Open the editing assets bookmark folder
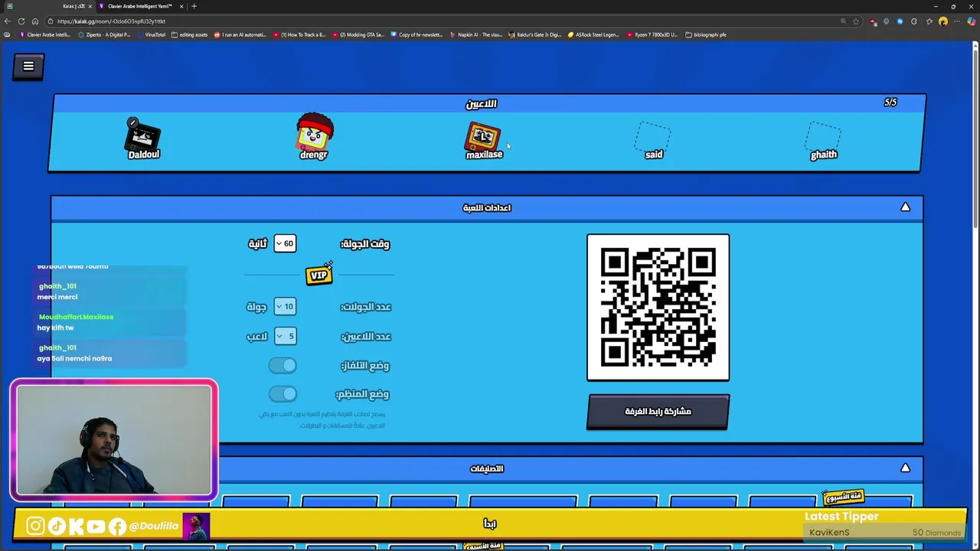This screenshot has width=980, height=551. pos(190,34)
